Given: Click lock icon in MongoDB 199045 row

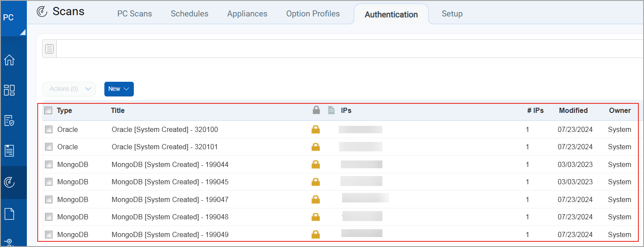Looking at the screenshot, I should (316, 182).
